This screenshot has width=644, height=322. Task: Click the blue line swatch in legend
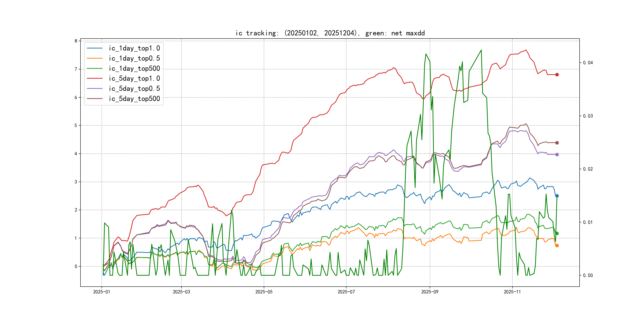coord(94,48)
